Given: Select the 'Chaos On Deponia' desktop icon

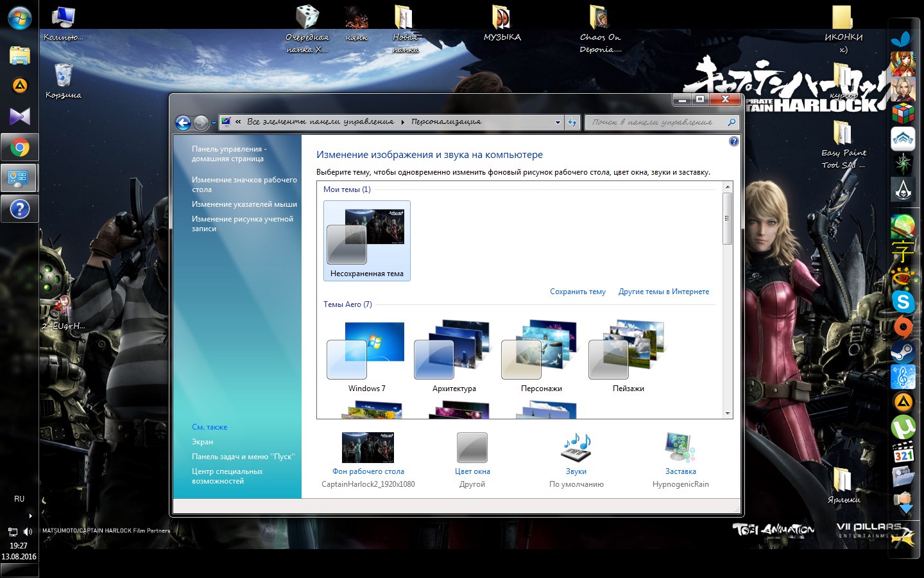Looking at the screenshot, I should click(x=600, y=30).
